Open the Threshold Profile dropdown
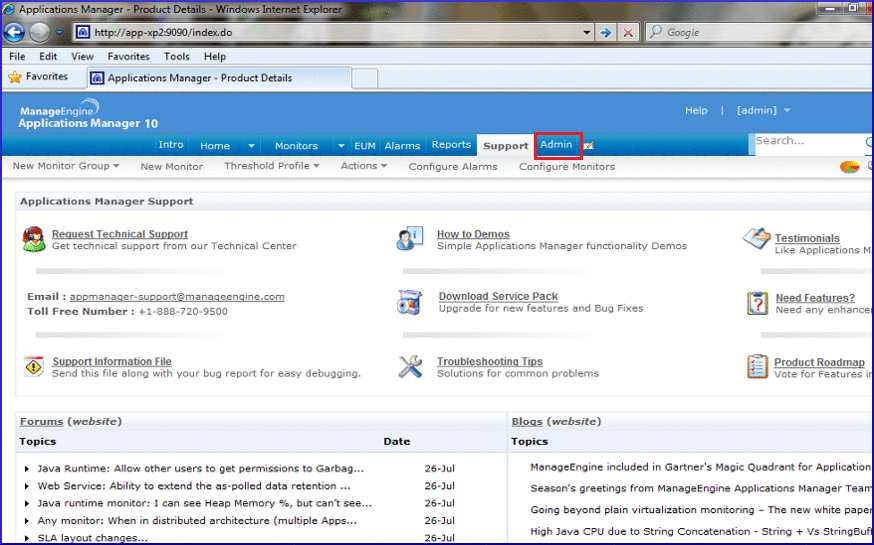 (272, 166)
